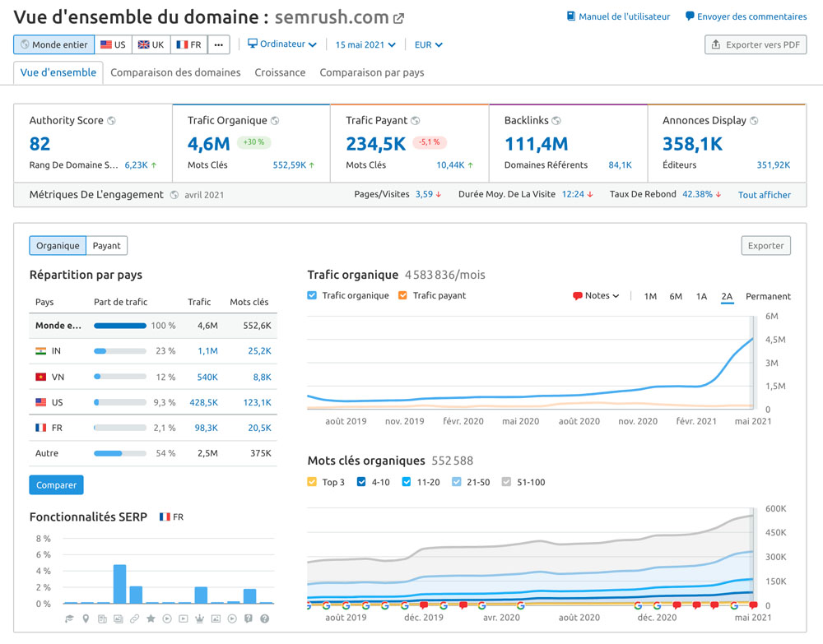Screen dimensions: 823x644
Task: Select the crown SERP feature icon
Action: pos(199,619)
